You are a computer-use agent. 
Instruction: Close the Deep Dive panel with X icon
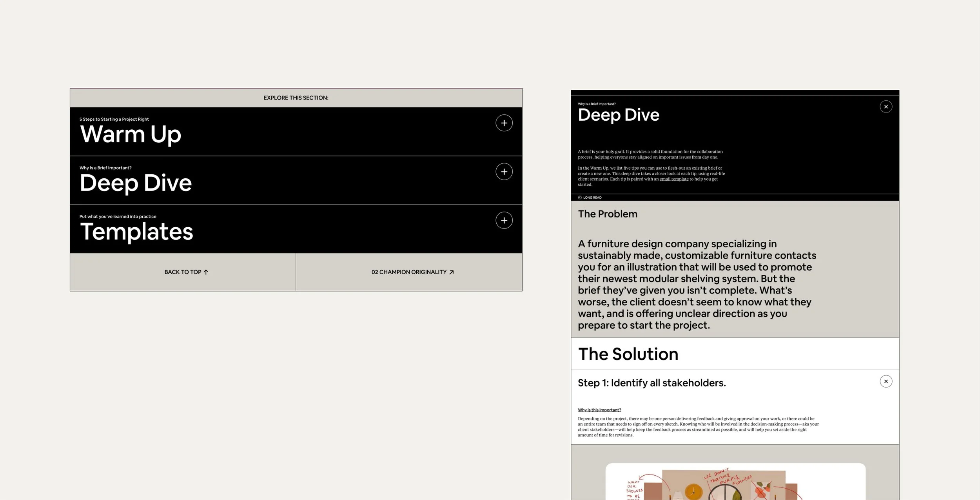(x=886, y=107)
